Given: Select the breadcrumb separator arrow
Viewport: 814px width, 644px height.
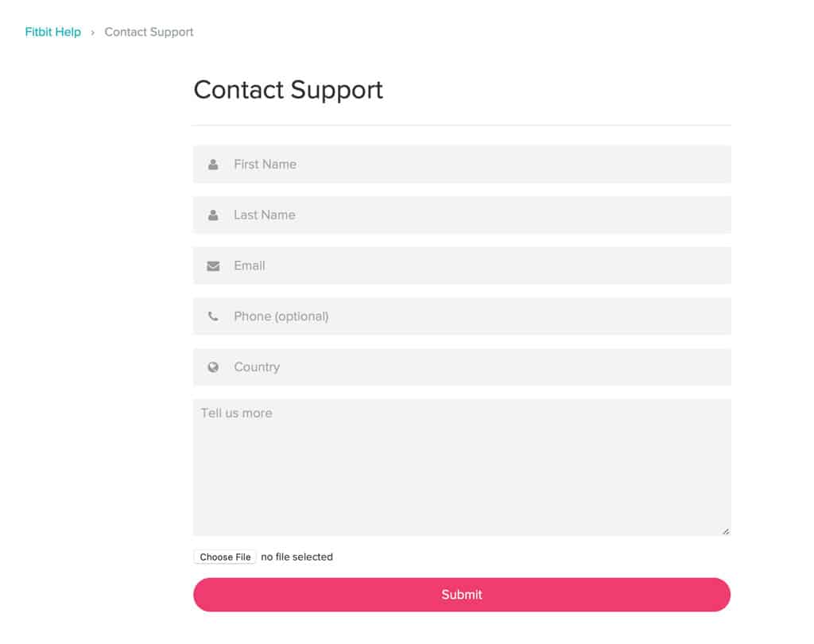Looking at the screenshot, I should tap(93, 32).
